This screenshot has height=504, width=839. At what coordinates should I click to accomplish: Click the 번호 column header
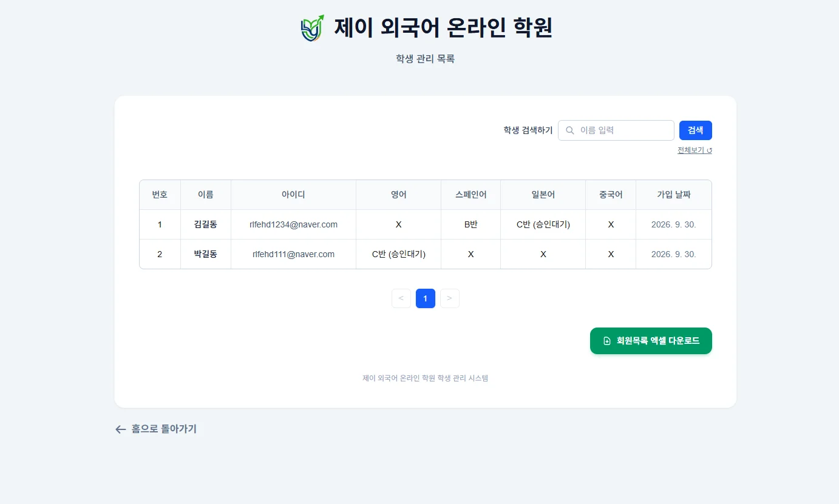(x=160, y=195)
